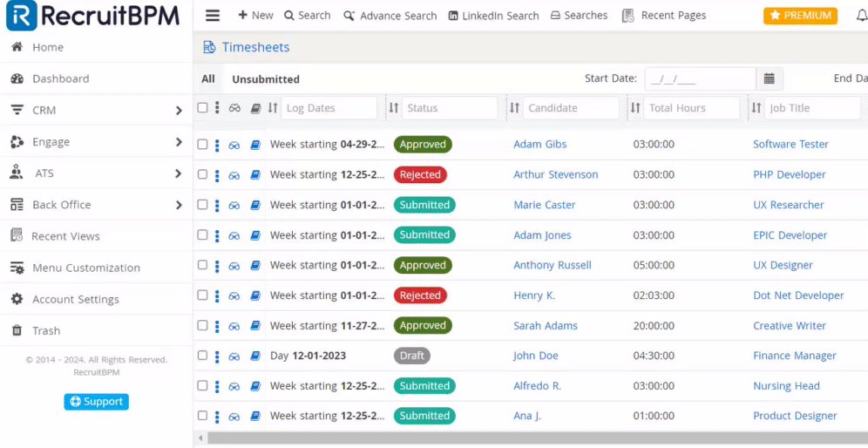Open three-dot menu for John Doe row
This screenshot has height=448, width=868.
click(x=217, y=356)
